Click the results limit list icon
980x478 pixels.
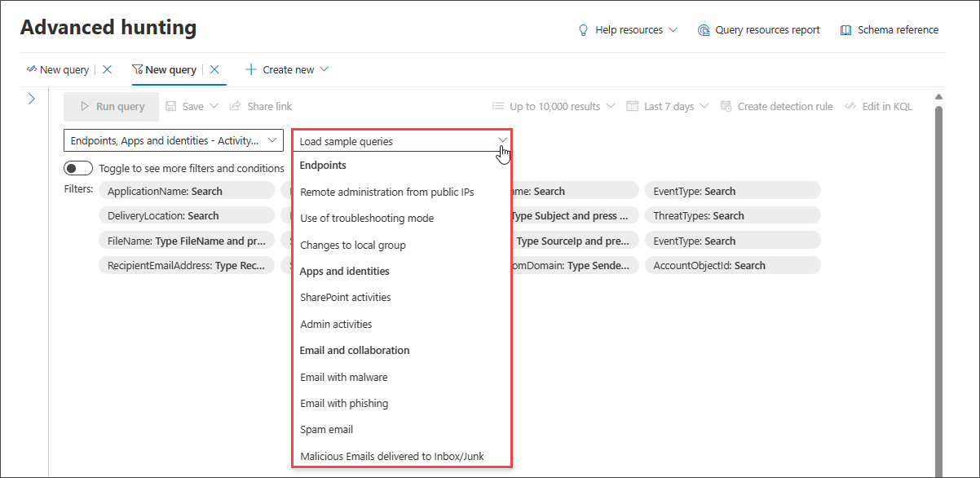pyautogui.click(x=498, y=105)
